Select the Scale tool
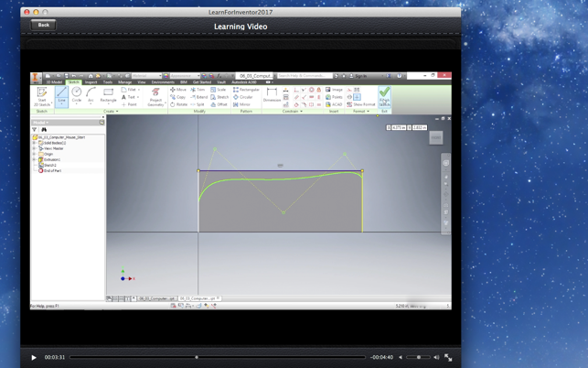The height and width of the screenshot is (368, 588). click(x=219, y=90)
